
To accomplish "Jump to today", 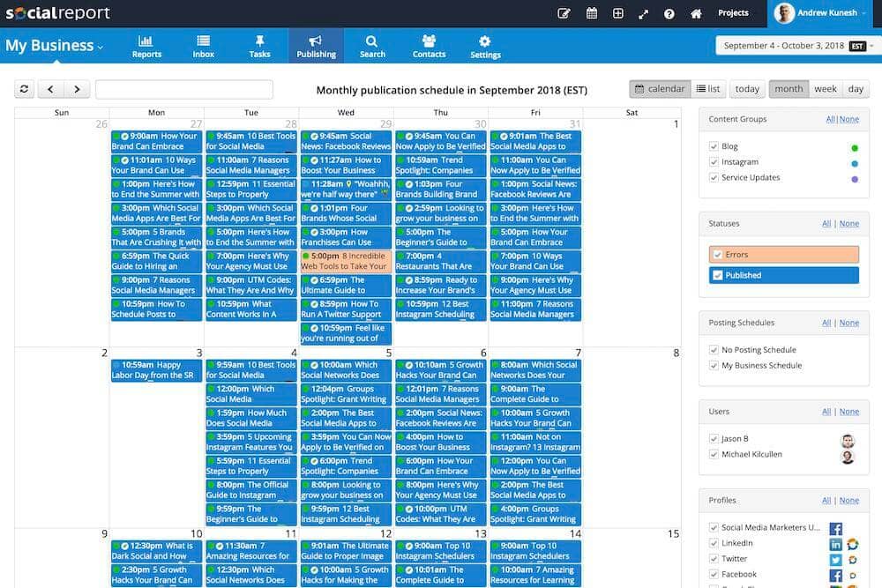I will pos(747,89).
